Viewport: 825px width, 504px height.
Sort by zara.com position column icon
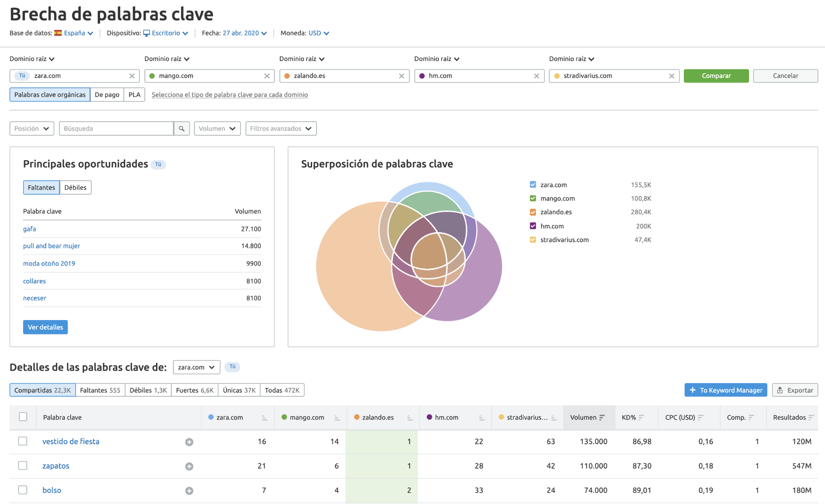(x=265, y=418)
